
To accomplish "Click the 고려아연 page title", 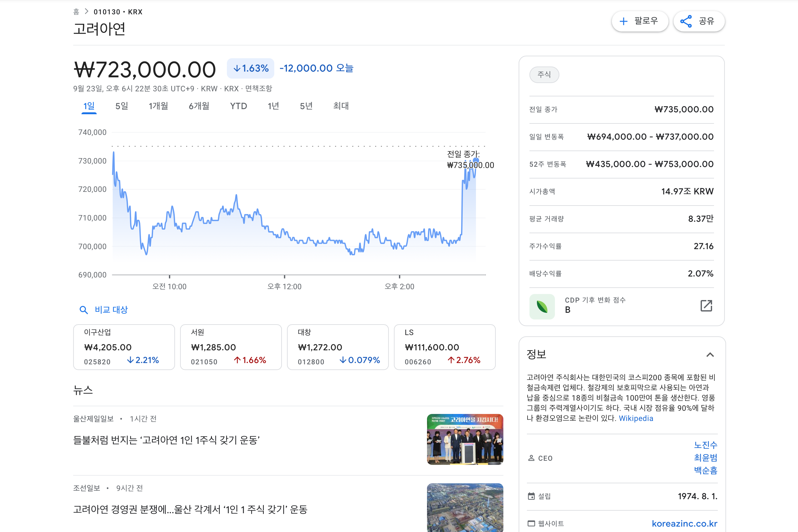I will coord(99,29).
